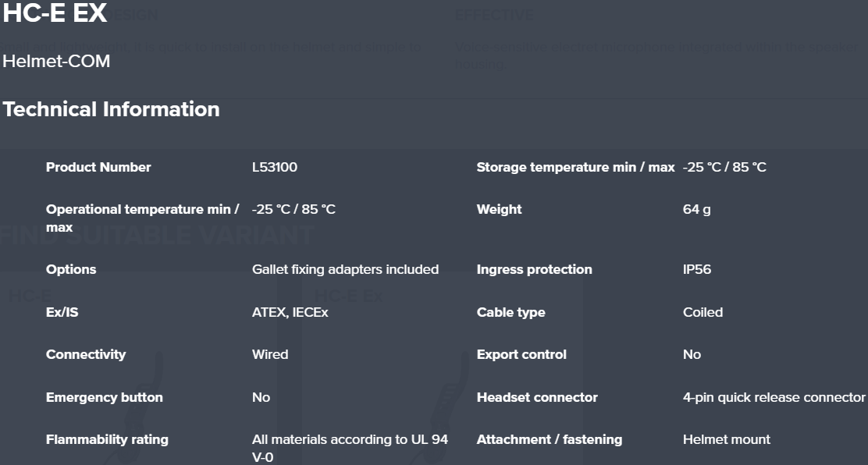
Task: Click the HC-E EX product title
Action: tap(55, 13)
